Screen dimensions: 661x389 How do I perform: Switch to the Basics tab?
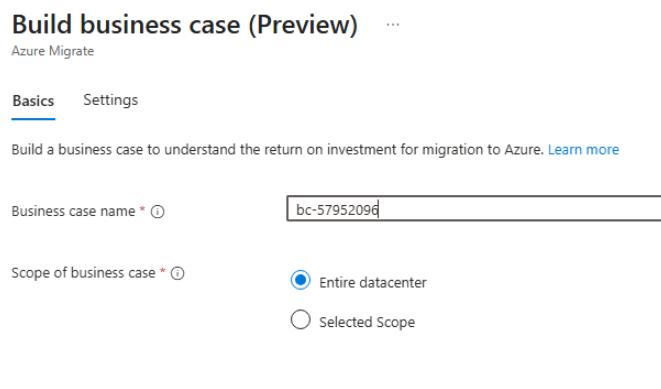(x=33, y=101)
